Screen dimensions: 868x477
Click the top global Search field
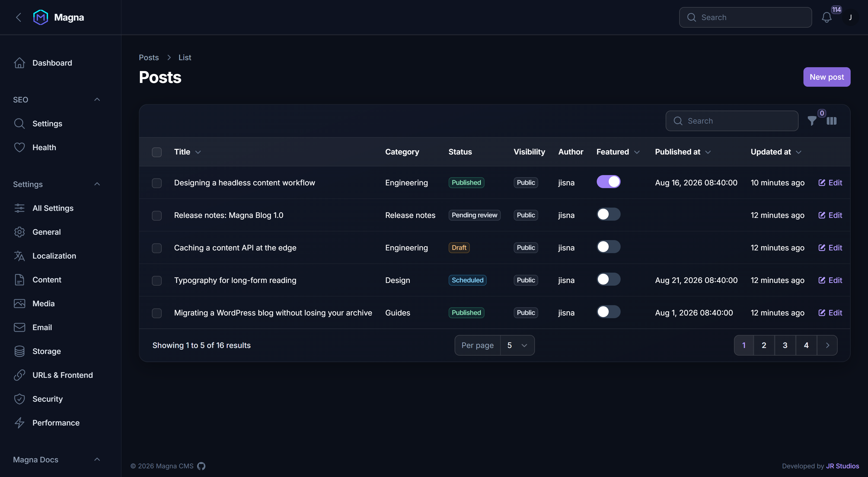pos(745,18)
